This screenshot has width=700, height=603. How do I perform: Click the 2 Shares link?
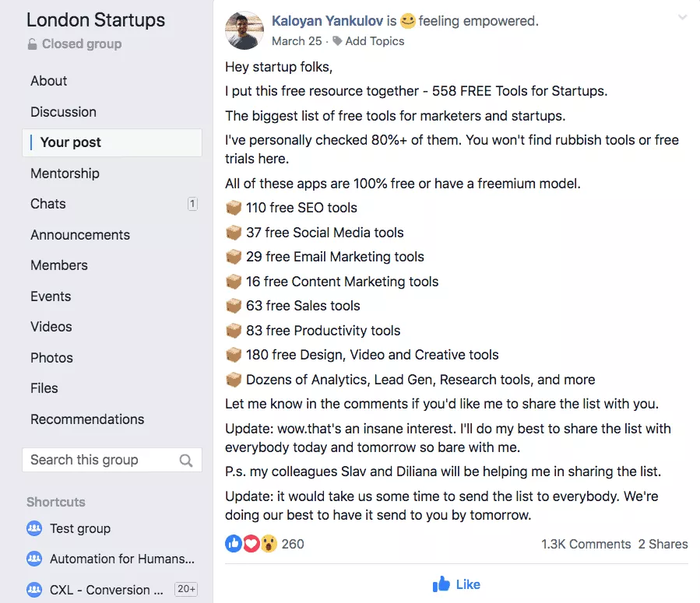tap(663, 544)
